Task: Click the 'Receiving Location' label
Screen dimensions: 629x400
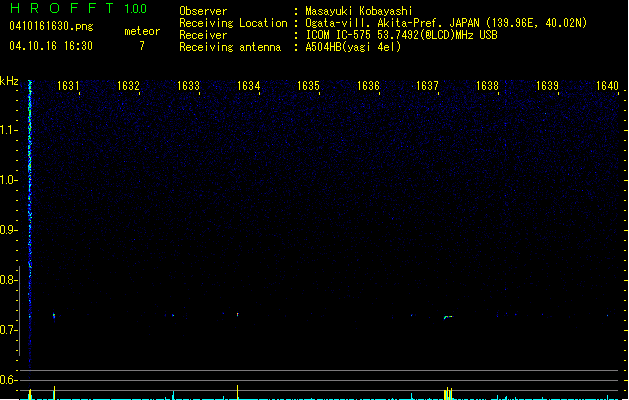Action: (233, 23)
